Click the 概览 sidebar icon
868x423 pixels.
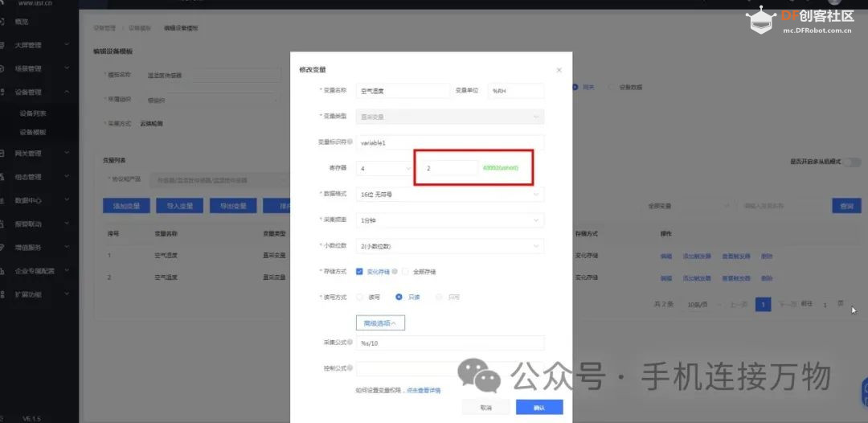[x=2, y=22]
